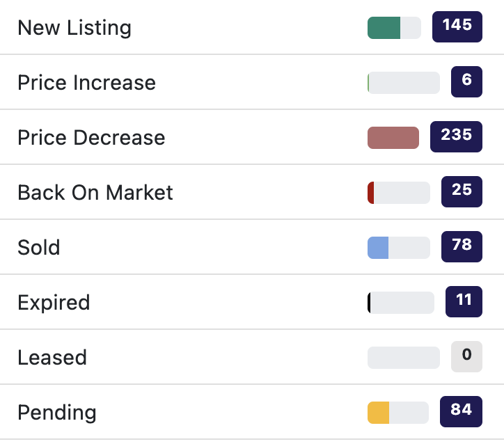Click the 11 Expired count badge
Screen dimensions: 504x444
point(464,302)
